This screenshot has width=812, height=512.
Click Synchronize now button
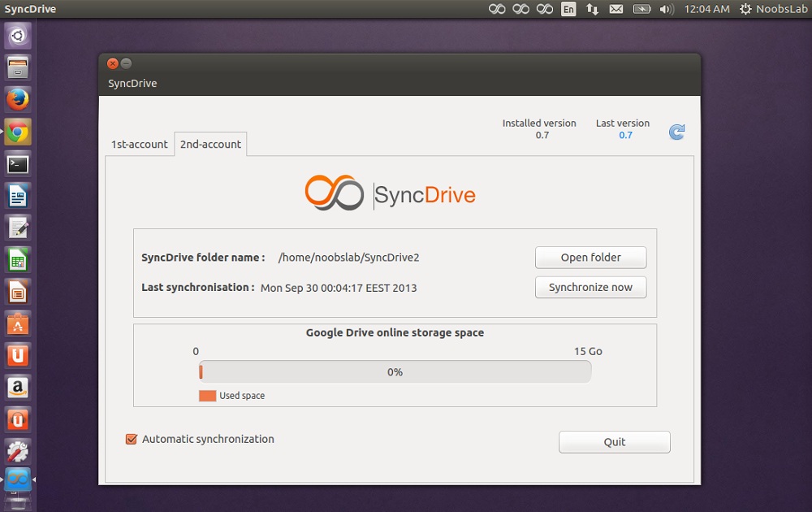(591, 287)
